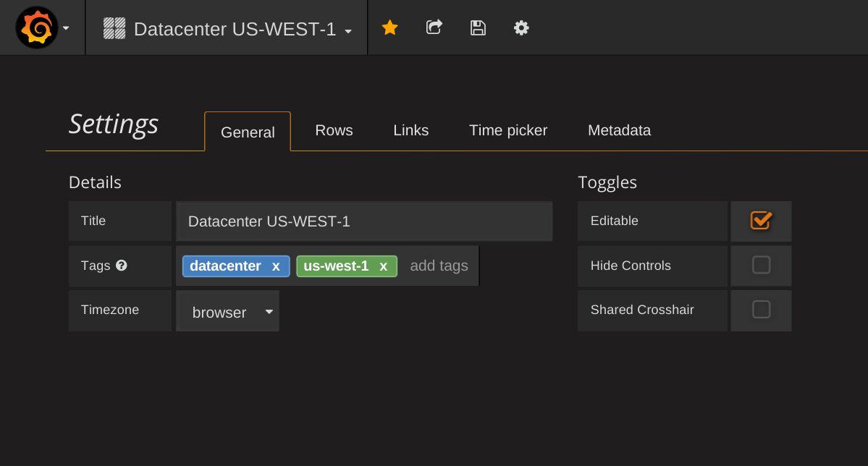Viewport: 868px width, 466px height.
Task: Click the Tags help question icon
Action: pos(122,266)
